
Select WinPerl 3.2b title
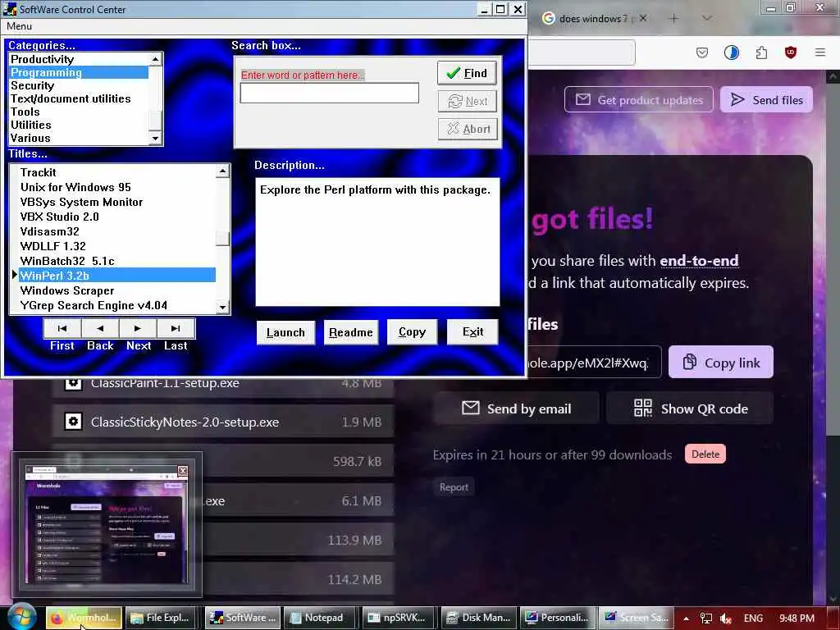116,276
